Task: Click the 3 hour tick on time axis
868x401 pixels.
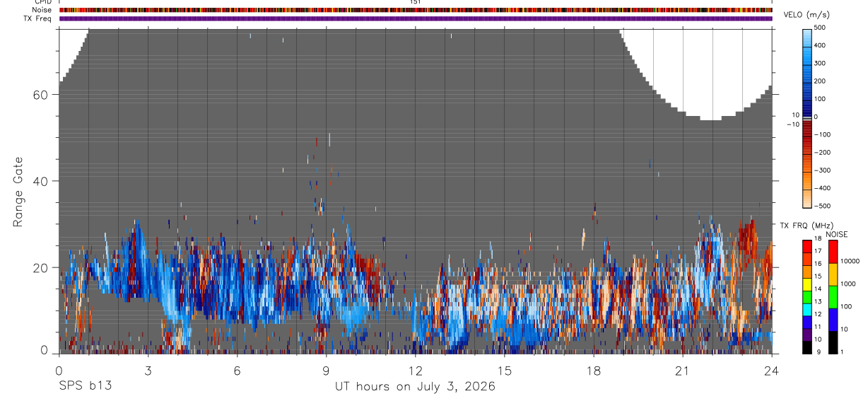Action: 148,370
